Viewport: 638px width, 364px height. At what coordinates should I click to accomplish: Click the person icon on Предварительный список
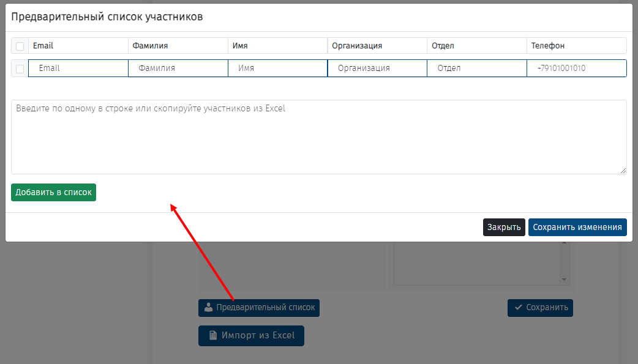208,308
